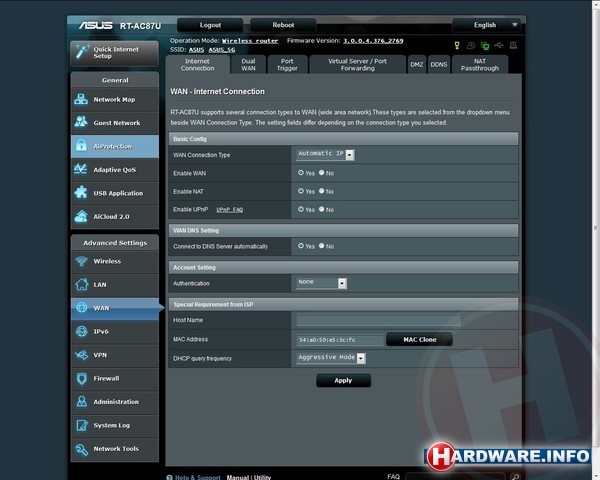
Task: Click the yellow status indicator icon
Action: 457,46
